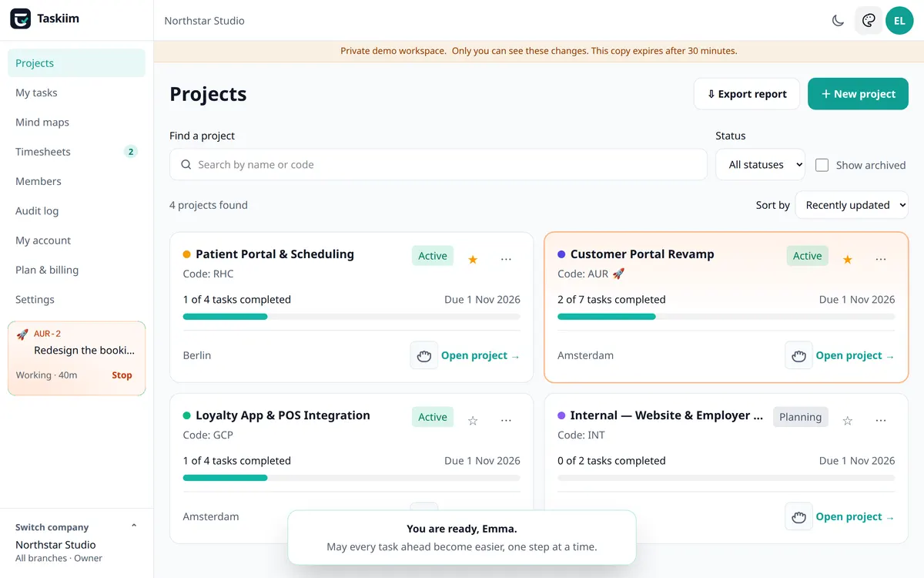924x578 pixels.
Task: Open My account in the sidebar
Action: pos(76,240)
